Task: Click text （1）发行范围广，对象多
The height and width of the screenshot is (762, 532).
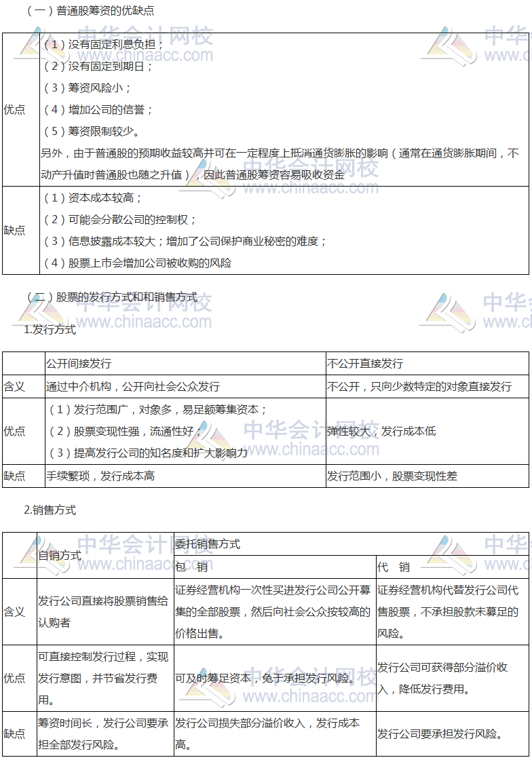Action: click(158, 410)
